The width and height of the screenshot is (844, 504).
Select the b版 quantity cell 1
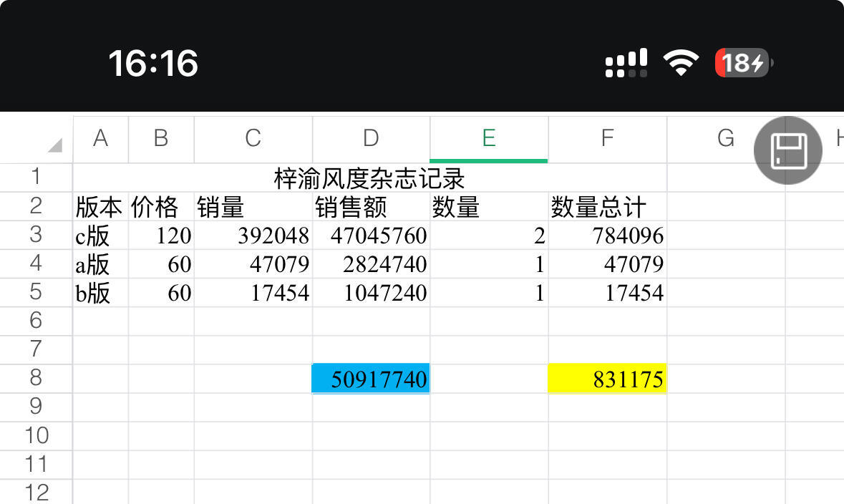click(x=489, y=292)
